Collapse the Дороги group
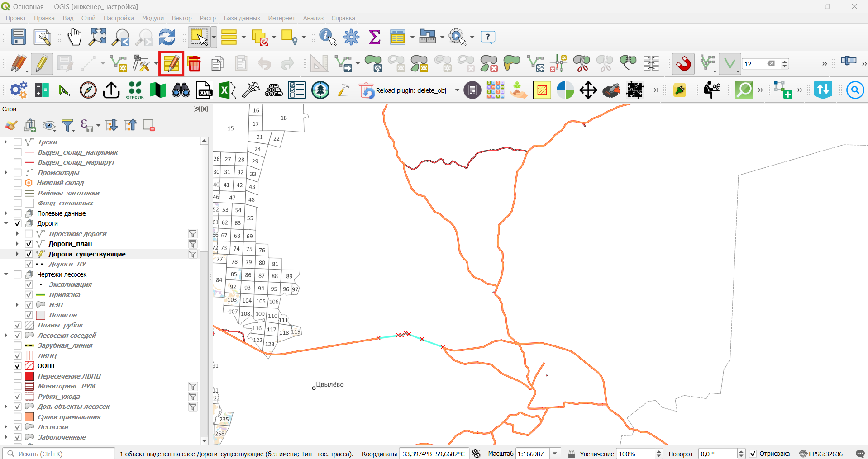Screen dimensions: 868x459 [6, 223]
